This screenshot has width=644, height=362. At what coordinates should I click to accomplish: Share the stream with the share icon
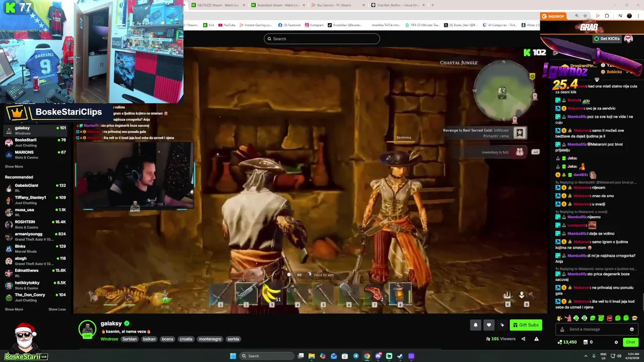point(523,339)
